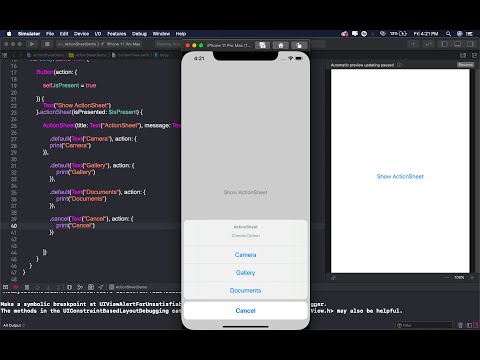Tap Camera in the action sheet
This screenshot has width=480, height=360.
point(245,255)
